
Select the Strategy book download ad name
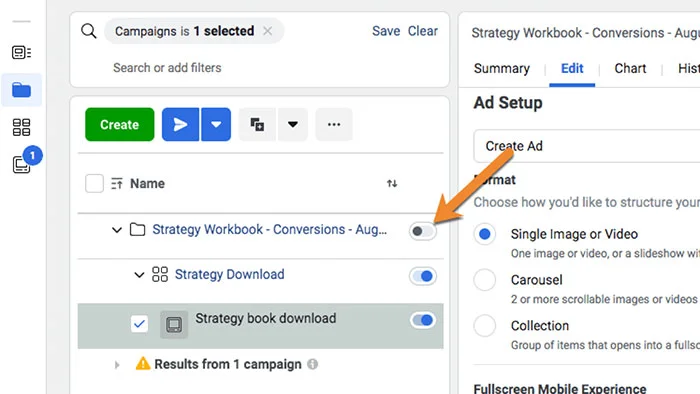[x=266, y=319]
